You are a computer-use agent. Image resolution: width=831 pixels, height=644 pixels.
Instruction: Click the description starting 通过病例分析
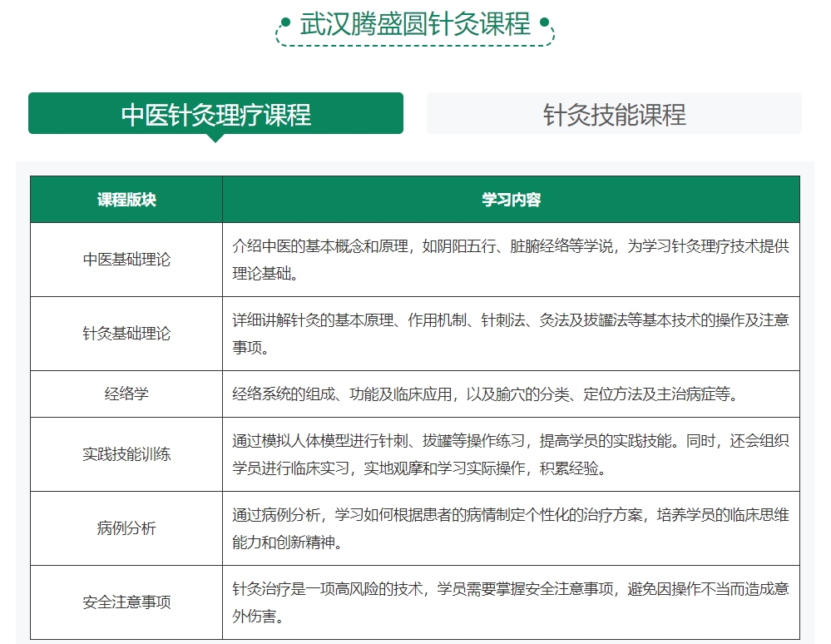pyautogui.click(x=511, y=528)
